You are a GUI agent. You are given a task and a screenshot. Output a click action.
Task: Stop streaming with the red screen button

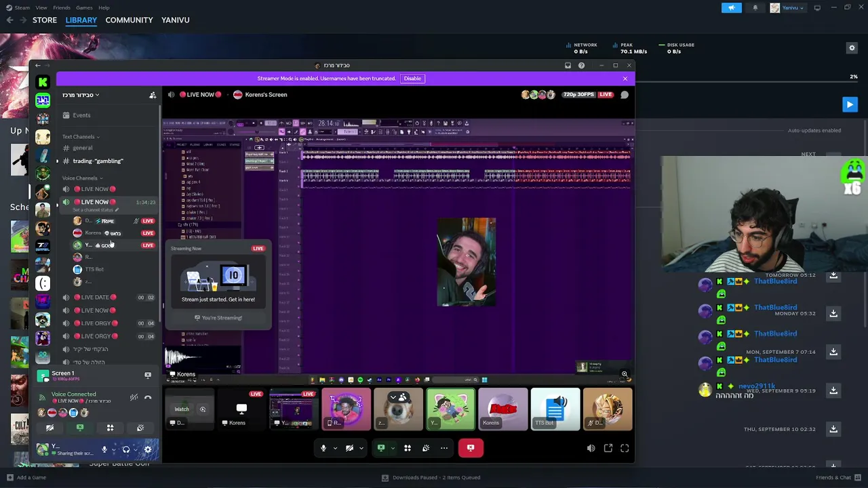pos(471,448)
